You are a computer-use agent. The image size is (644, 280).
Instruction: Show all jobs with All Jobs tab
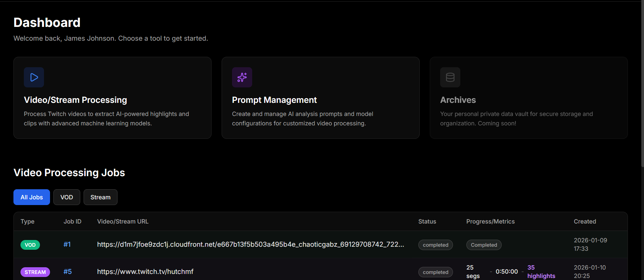[32, 197]
